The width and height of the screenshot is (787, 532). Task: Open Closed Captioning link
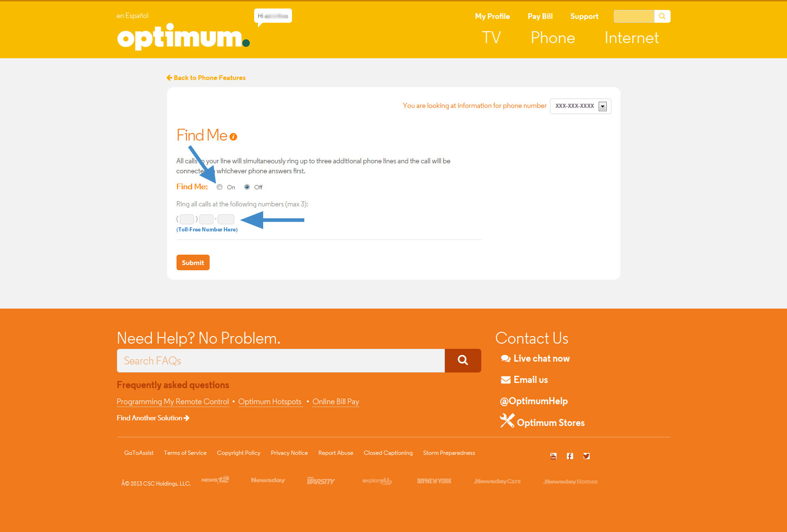(x=388, y=453)
